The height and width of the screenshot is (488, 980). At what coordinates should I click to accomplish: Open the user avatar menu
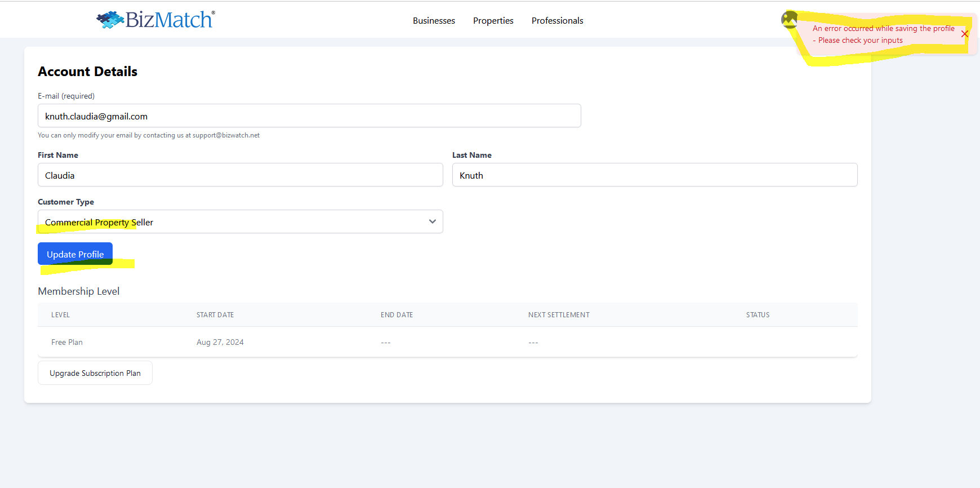(789, 20)
